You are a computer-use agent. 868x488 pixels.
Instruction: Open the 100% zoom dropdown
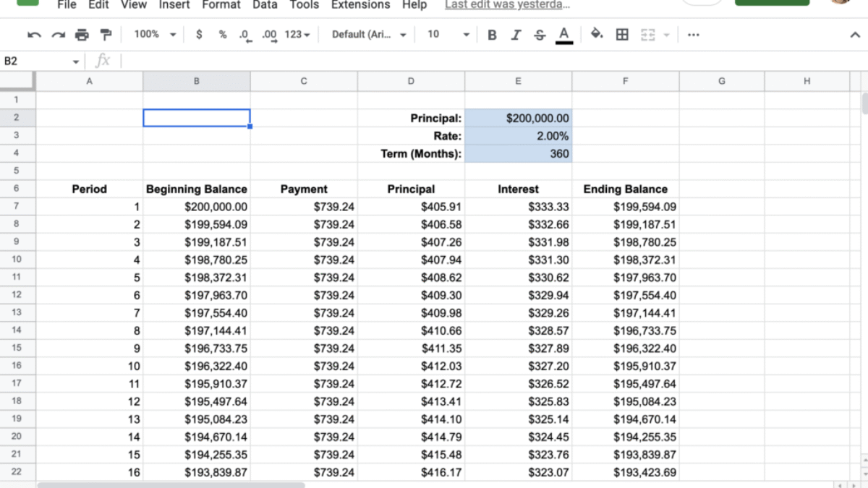[x=156, y=35]
